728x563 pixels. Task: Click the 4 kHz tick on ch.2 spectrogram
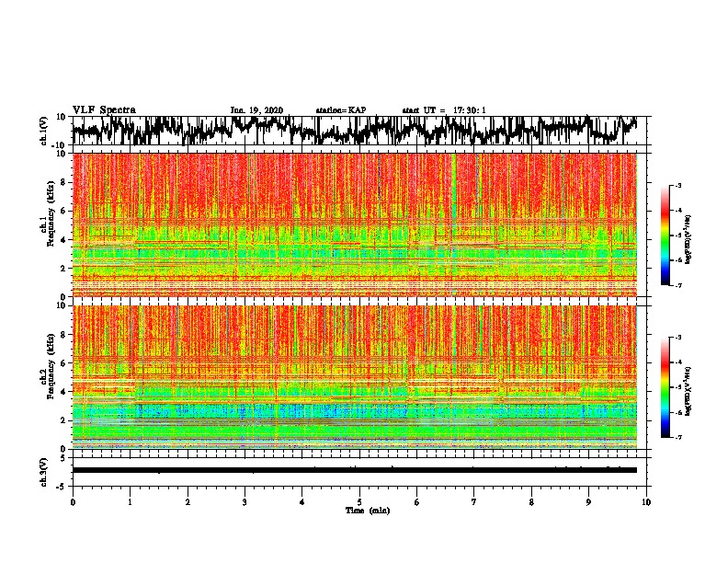(64, 392)
